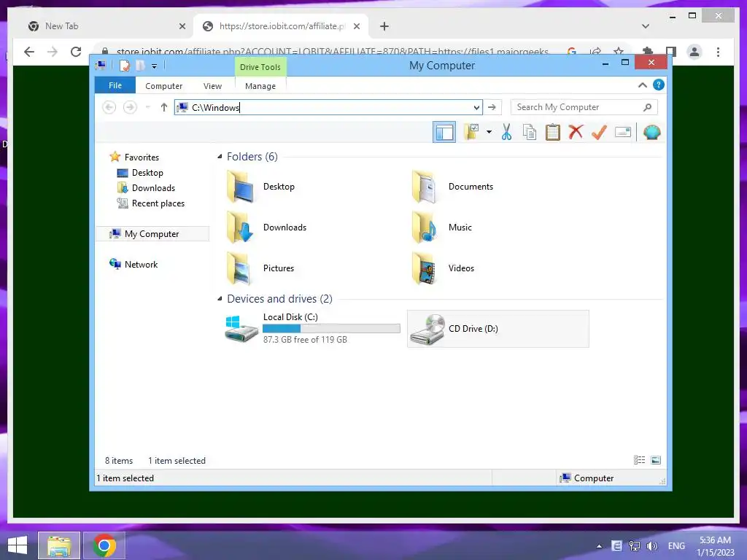Click the volume speaker tray icon
747x560 pixels.
[x=652, y=545]
